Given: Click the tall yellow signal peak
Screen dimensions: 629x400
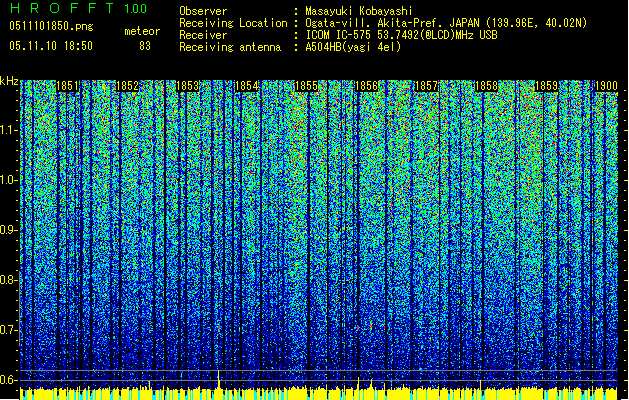Looking at the screenshot, I should coord(219,380).
